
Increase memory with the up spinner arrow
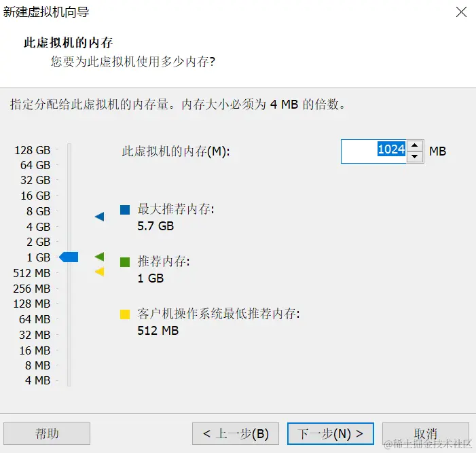pyautogui.click(x=415, y=146)
